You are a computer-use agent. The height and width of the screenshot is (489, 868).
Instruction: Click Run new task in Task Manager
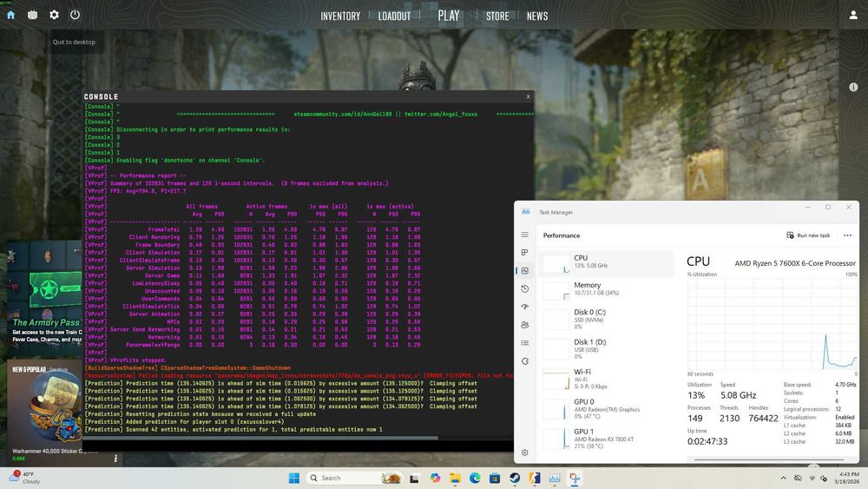808,235
